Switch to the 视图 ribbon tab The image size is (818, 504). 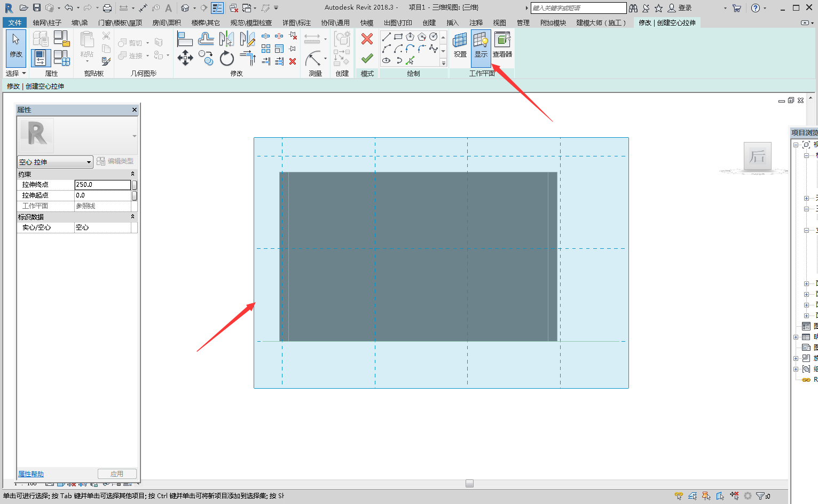pos(499,22)
